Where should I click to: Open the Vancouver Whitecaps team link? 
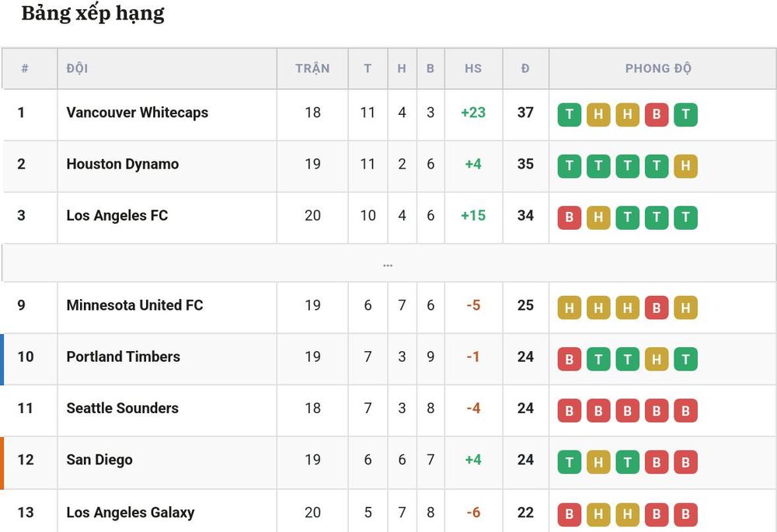[x=138, y=113]
